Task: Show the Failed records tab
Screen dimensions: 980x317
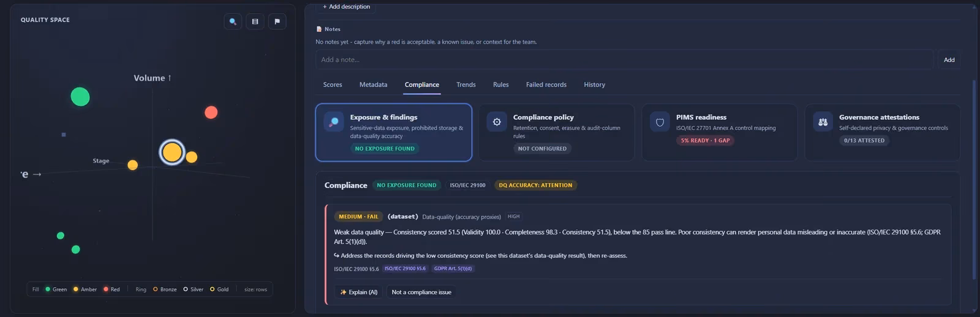Action: coord(546,84)
